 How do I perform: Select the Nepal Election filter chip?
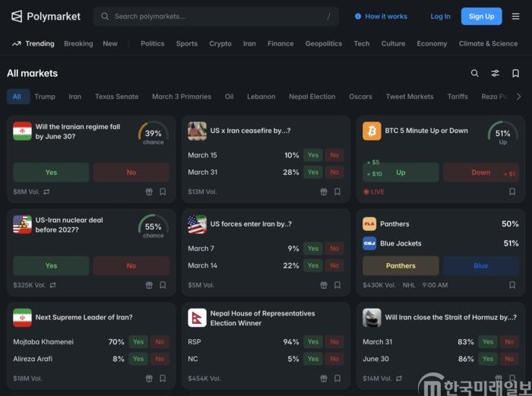(x=312, y=97)
